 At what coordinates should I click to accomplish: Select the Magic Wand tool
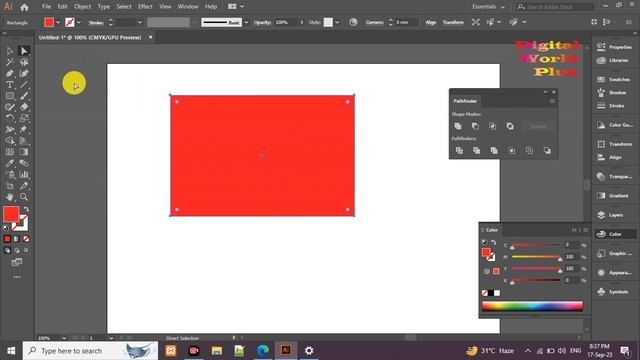coord(10,62)
